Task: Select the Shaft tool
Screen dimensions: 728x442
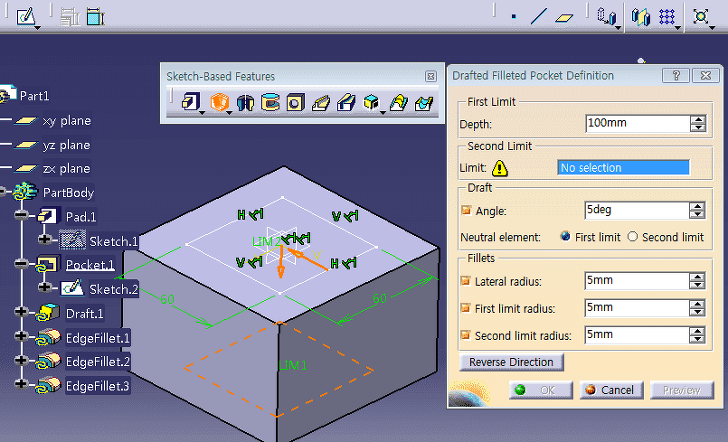Action: [x=245, y=102]
